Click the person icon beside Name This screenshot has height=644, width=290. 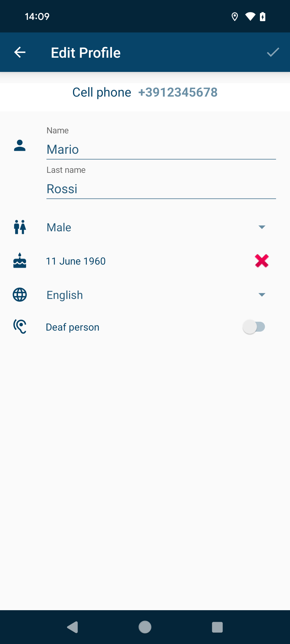tap(20, 146)
